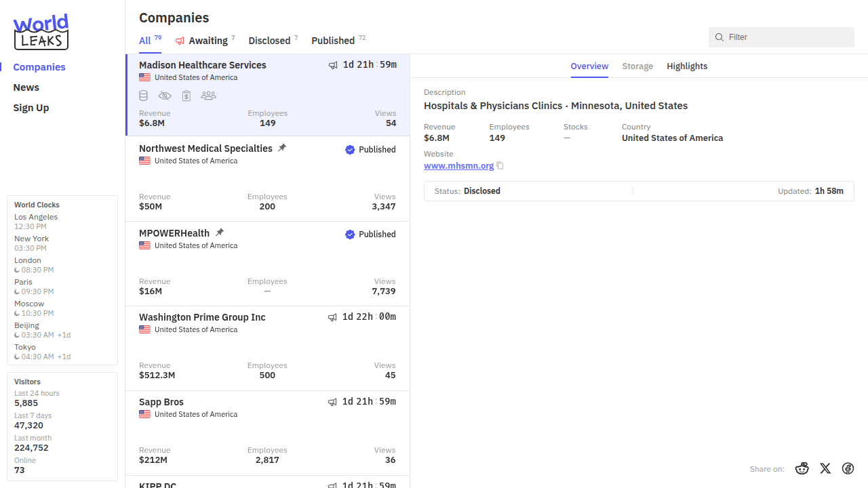Click the World Leaks logo
This screenshot has height=488, width=868.
click(x=41, y=32)
